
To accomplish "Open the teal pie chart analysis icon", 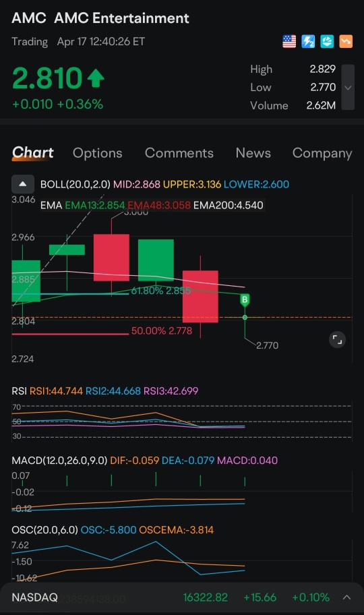I will 327,41.
